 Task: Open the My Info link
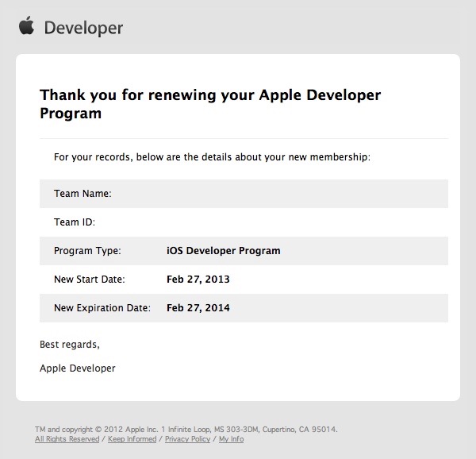coord(232,439)
